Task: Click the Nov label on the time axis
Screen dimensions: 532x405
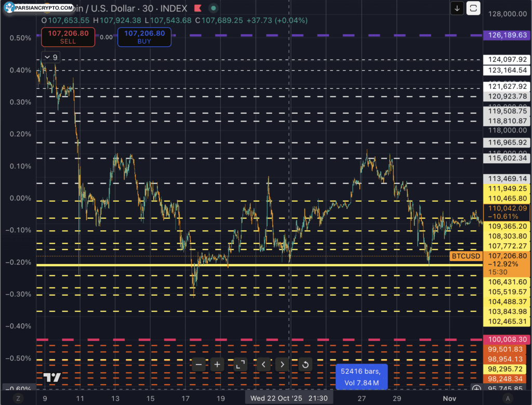Action: pyautogui.click(x=449, y=399)
